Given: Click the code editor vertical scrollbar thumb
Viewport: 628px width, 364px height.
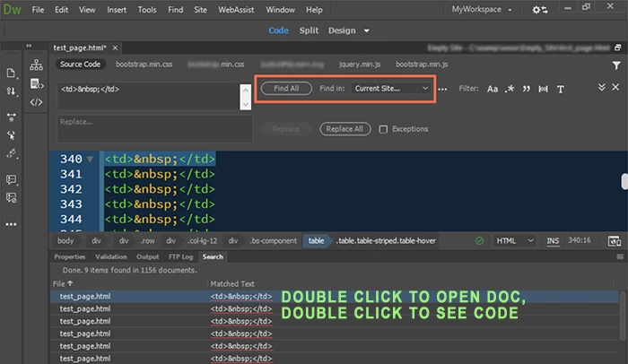Looking at the screenshot, I should (x=624, y=181).
